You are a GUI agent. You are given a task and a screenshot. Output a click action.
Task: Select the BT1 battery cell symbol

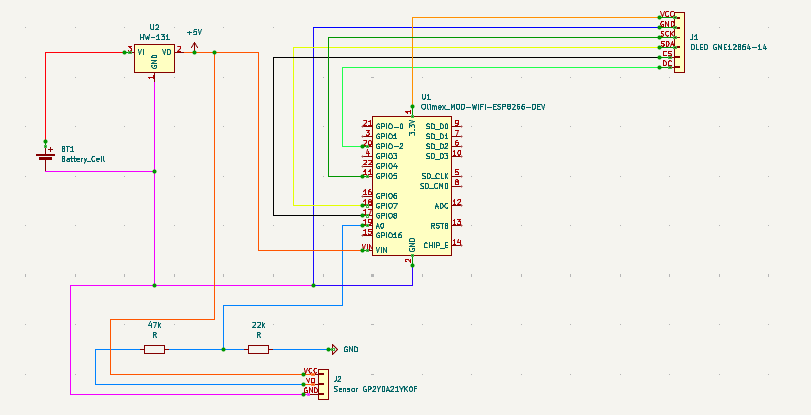tap(45, 155)
